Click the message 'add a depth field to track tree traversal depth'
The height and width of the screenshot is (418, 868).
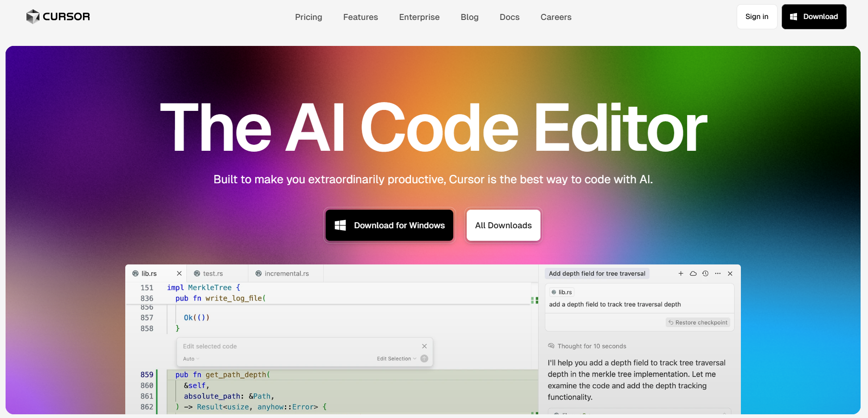click(615, 304)
